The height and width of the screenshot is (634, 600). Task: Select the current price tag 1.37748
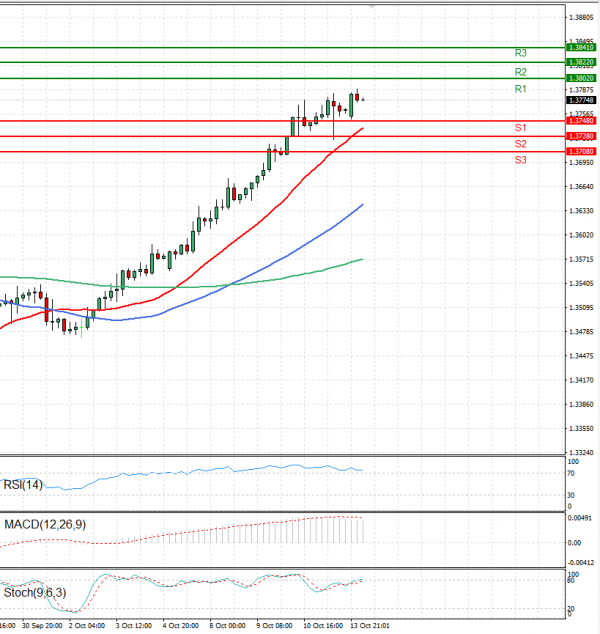click(581, 100)
